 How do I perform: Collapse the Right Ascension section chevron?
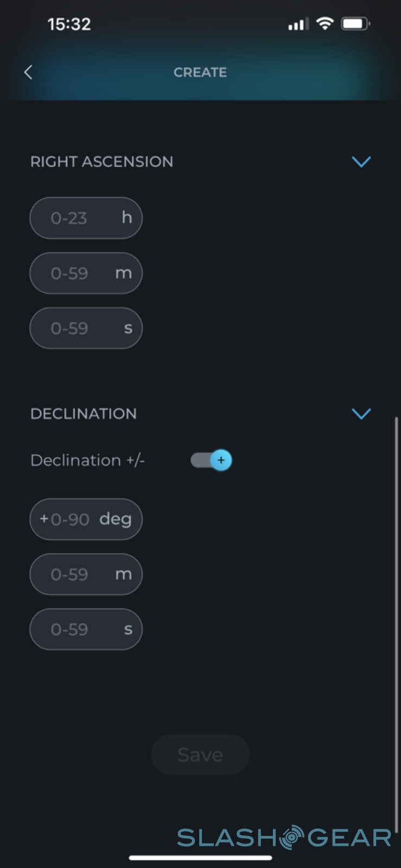tap(361, 162)
